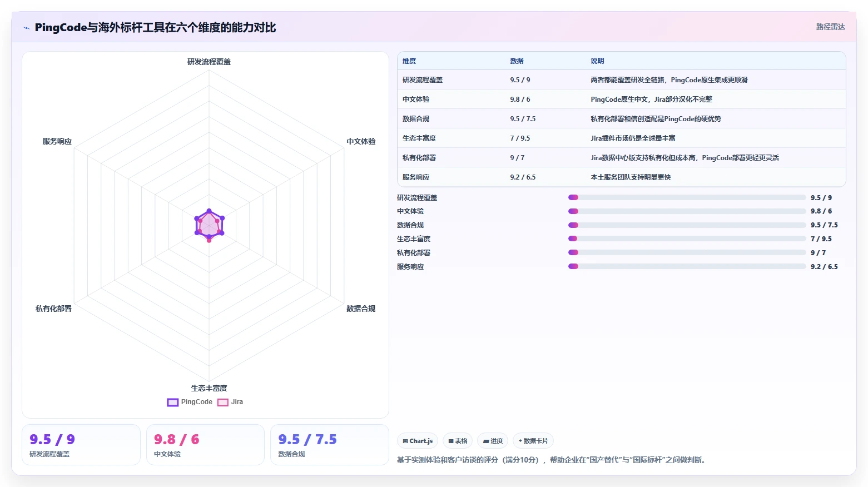Viewport: 868px width, 487px height.
Task: Select the 说明 column header
Action: tap(597, 61)
